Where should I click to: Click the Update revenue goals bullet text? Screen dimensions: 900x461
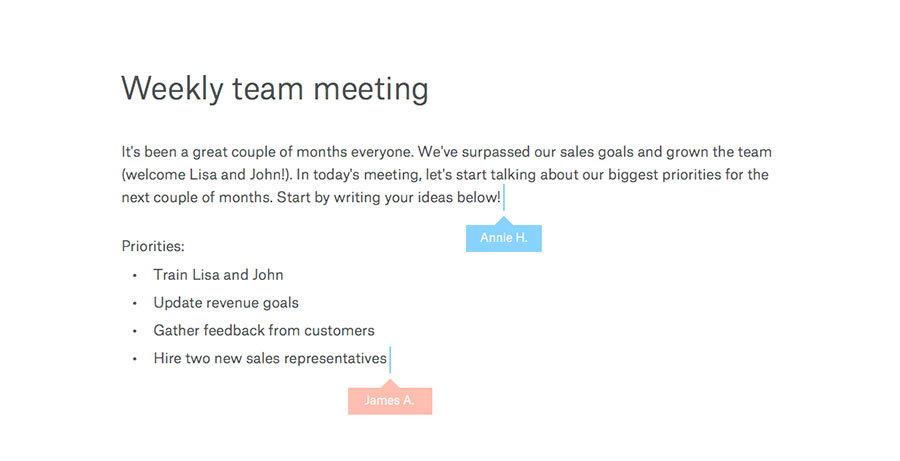(x=226, y=303)
